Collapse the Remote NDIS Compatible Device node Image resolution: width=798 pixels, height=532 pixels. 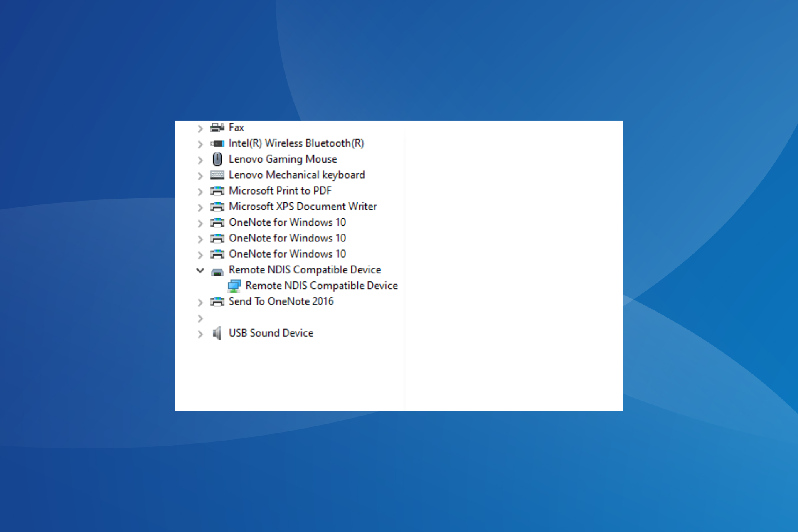coord(200,271)
